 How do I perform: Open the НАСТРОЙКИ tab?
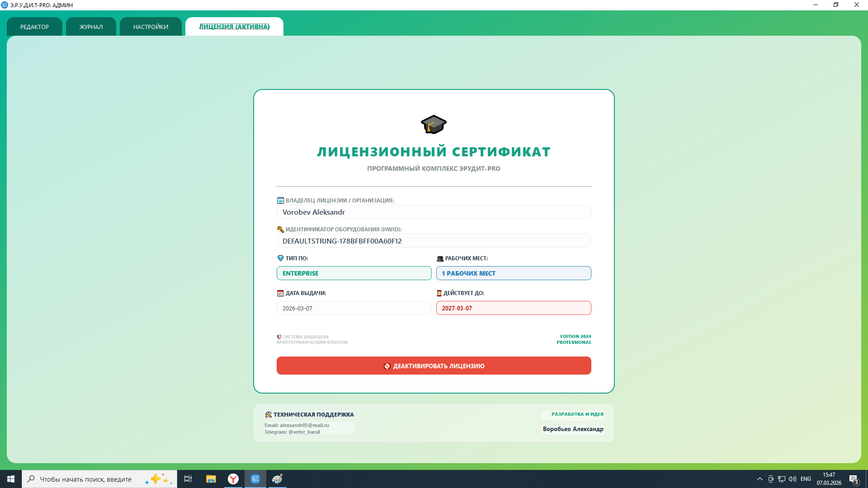coord(151,27)
